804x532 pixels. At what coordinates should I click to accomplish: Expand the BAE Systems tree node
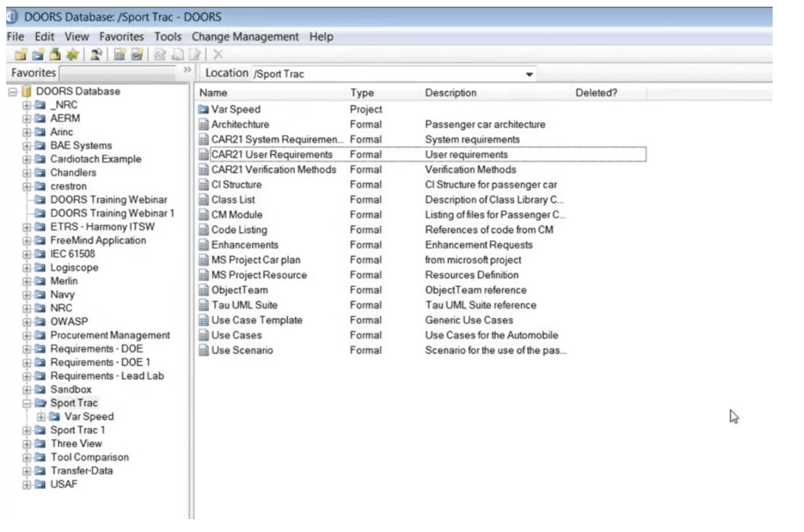26,146
